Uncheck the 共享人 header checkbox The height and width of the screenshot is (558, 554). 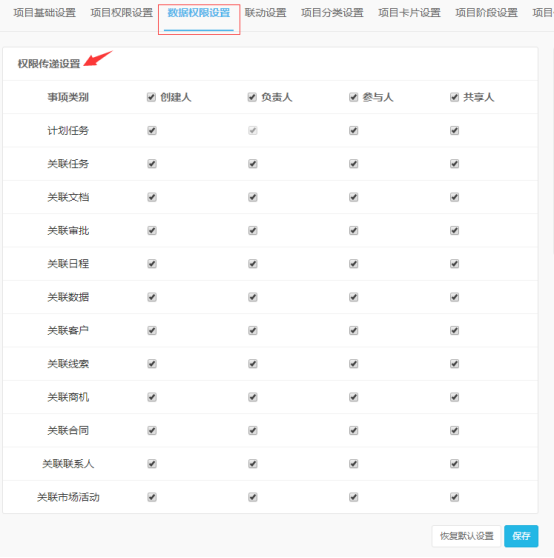click(454, 97)
